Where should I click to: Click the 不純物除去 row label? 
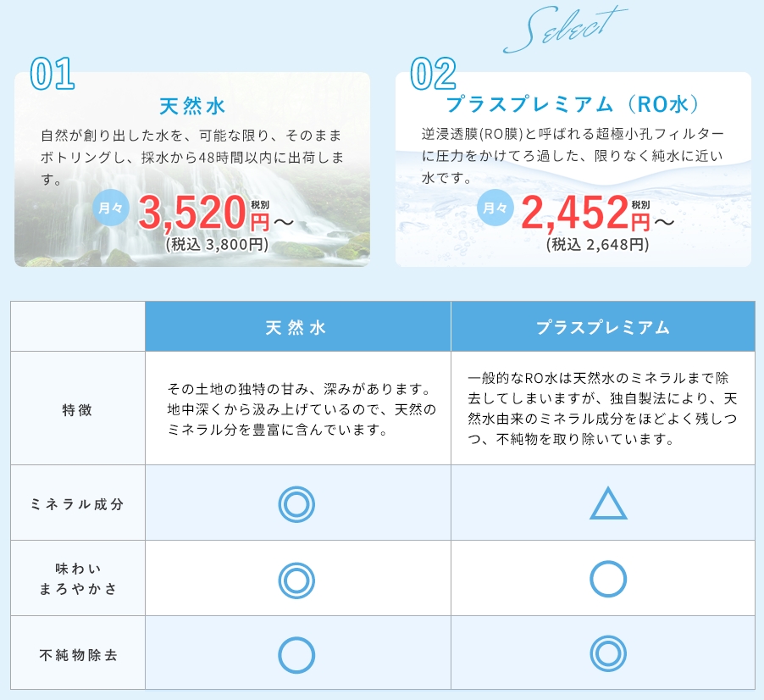pyautogui.click(x=77, y=654)
